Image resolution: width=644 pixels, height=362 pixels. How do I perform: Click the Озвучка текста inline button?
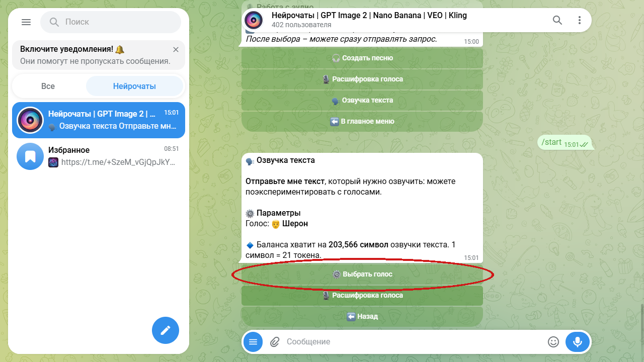coord(362,101)
